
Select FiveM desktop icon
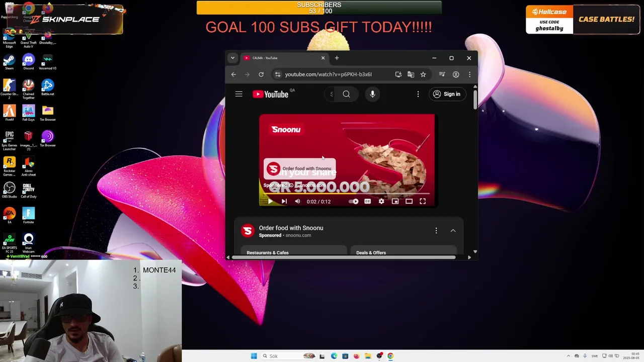[9, 113]
